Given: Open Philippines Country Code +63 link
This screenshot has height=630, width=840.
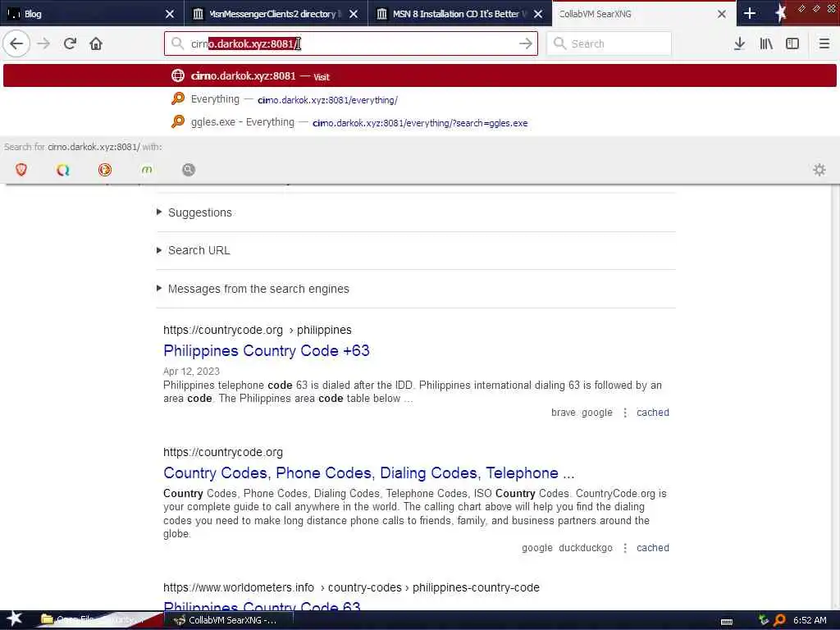Looking at the screenshot, I should point(267,351).
